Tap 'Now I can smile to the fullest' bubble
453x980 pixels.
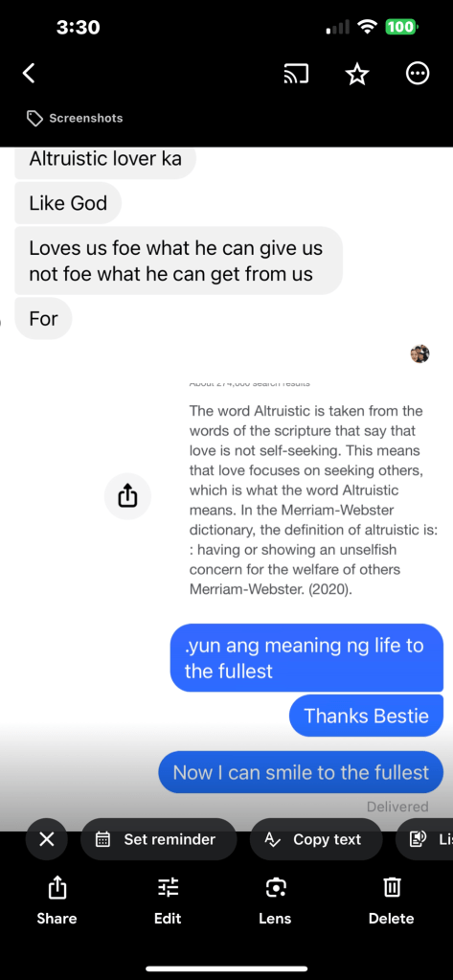[301, 772]
